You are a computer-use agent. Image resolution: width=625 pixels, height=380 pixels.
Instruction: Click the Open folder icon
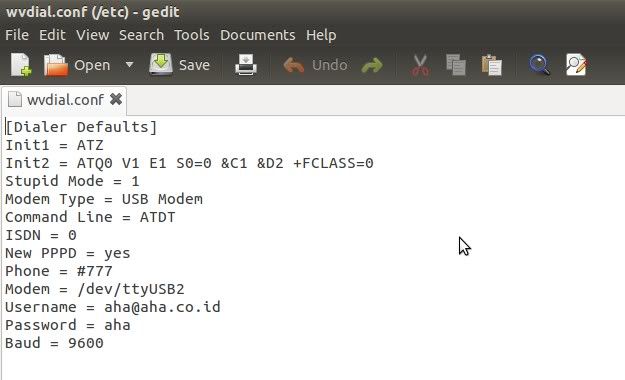(56, 65)
